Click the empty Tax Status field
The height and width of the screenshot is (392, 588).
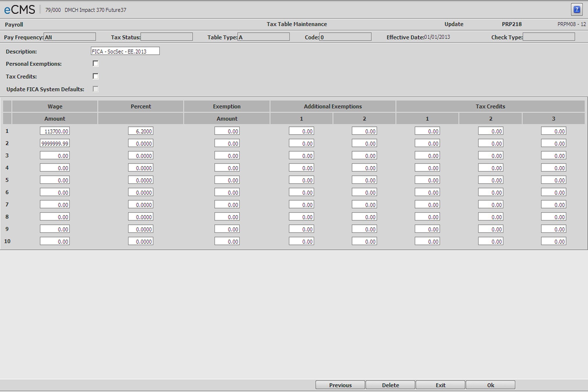(167, 37)
